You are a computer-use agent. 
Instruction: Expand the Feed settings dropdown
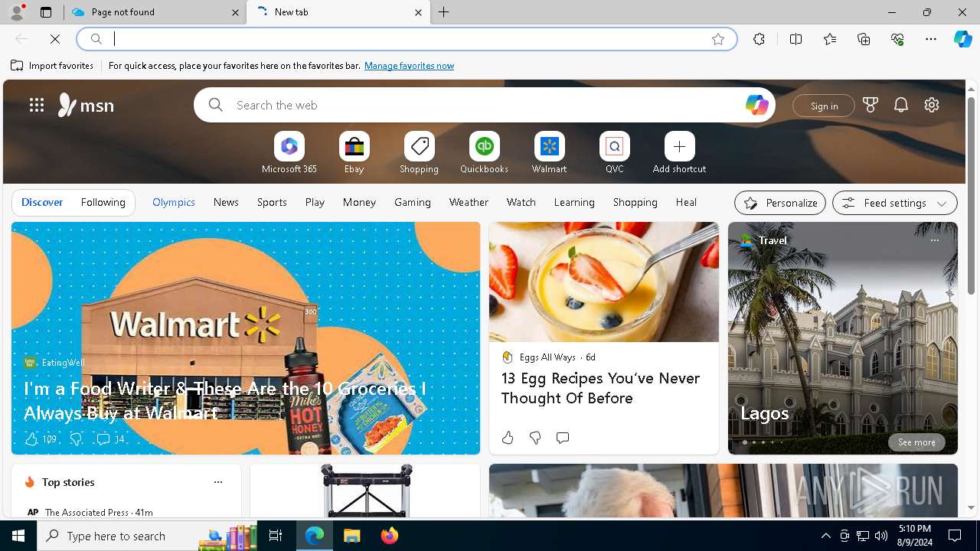click(x=894, y=203)
